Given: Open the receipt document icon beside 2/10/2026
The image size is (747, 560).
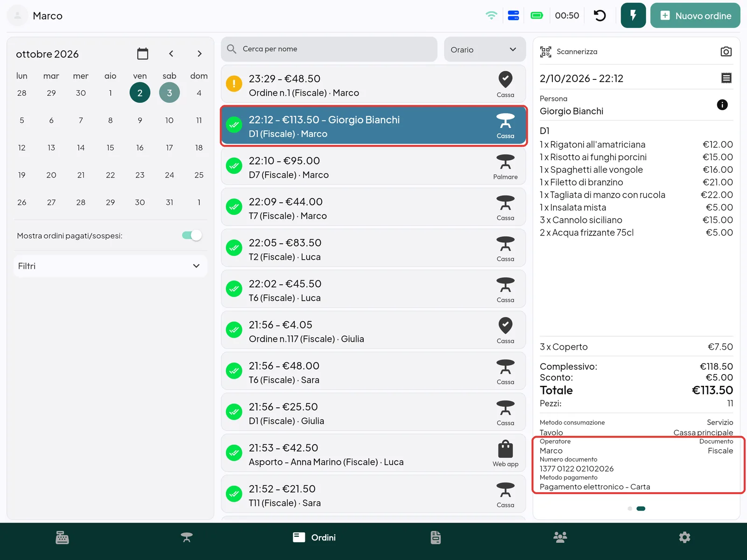Looking at the screenshot, I should 726,78.
